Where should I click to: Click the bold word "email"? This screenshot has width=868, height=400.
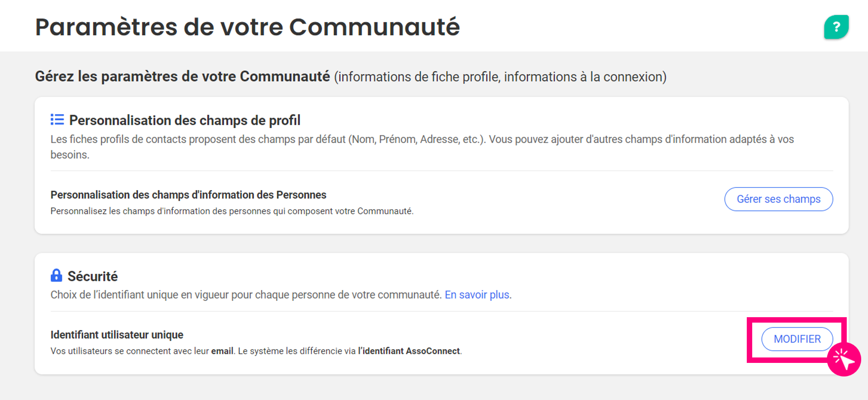point(222,351)
